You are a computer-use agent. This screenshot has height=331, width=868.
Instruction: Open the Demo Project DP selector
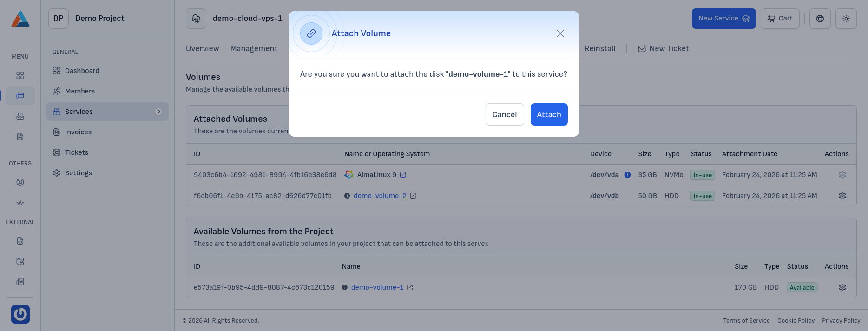pyautogui.click(x=59, y=19)
